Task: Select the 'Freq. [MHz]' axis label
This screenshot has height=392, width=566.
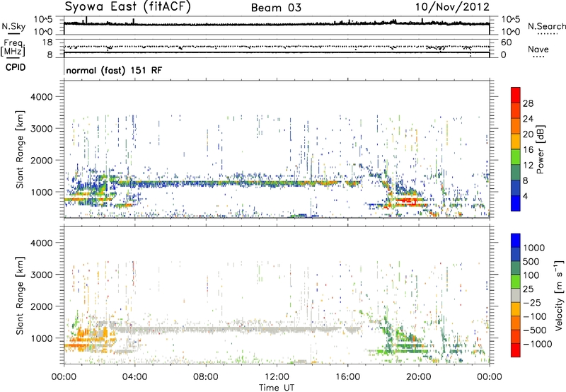Action: (x=13, y=47)
